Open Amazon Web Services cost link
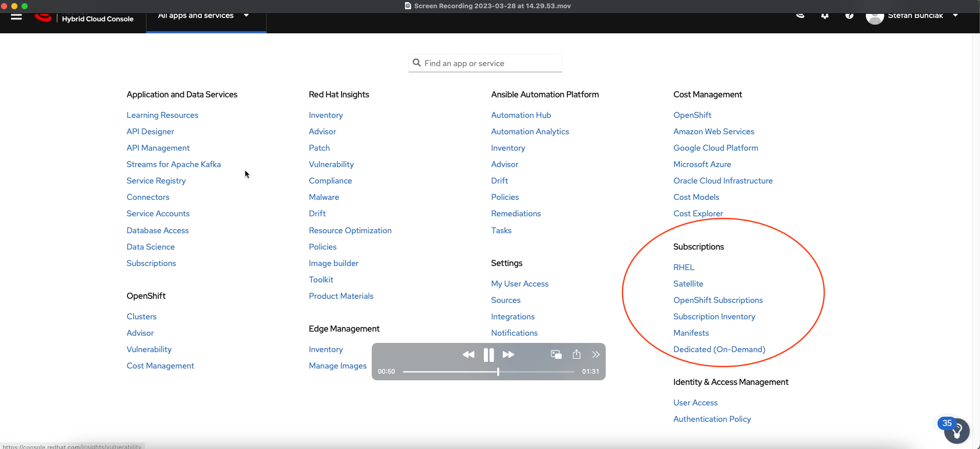The image size is (980, 449). pyautogui.click(x=714, y=132)
